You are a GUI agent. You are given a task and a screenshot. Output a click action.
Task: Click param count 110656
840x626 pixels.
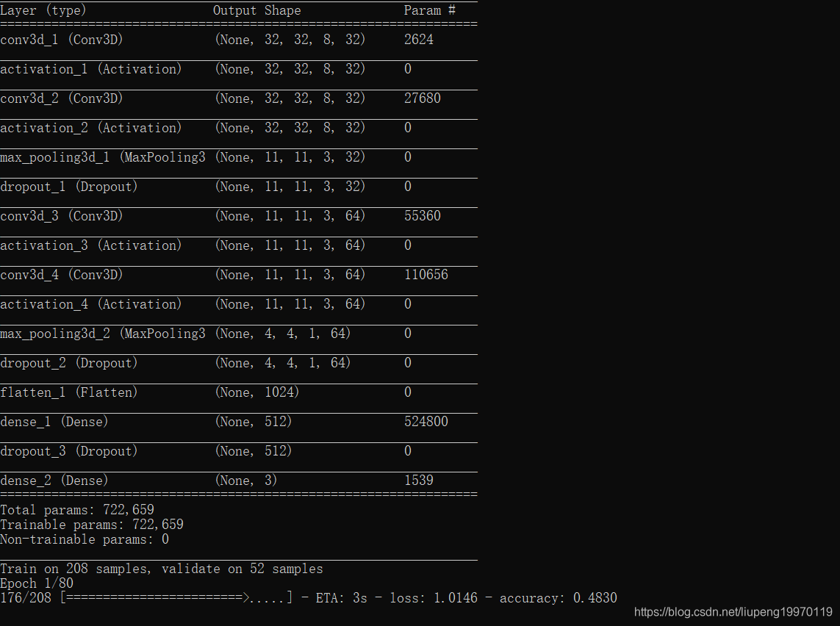[426, 276]
